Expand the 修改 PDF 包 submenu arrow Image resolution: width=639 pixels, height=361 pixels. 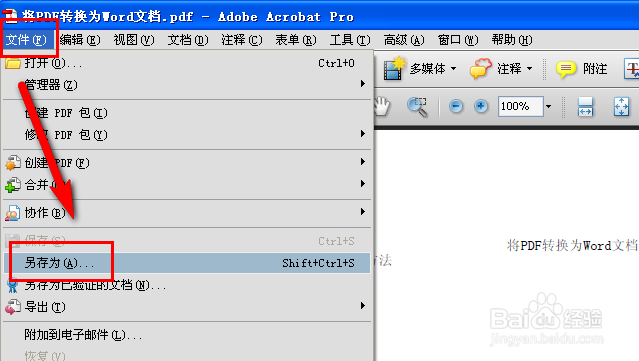[362, 134]
